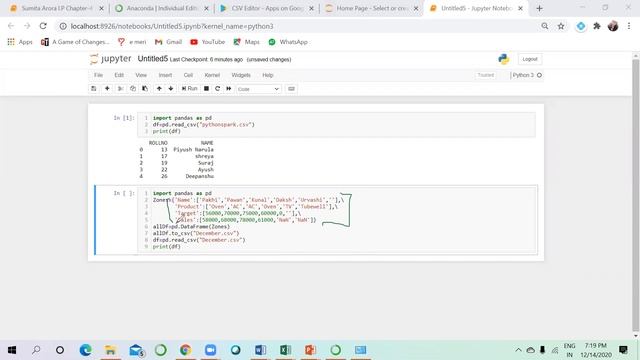The image size is (640, 360).
Task: Open Google Chrome from the taskbar
Action: click(185, 350)
